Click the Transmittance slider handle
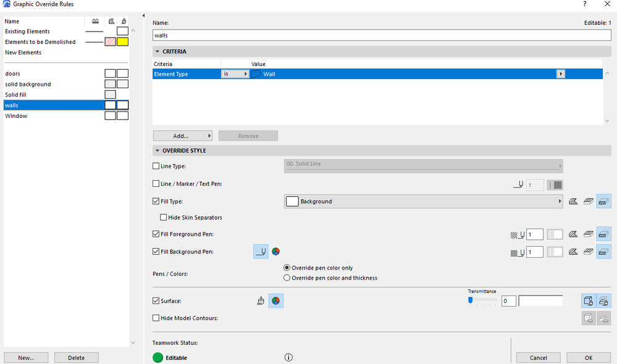617x364 pixels. (x=470, y=300)
